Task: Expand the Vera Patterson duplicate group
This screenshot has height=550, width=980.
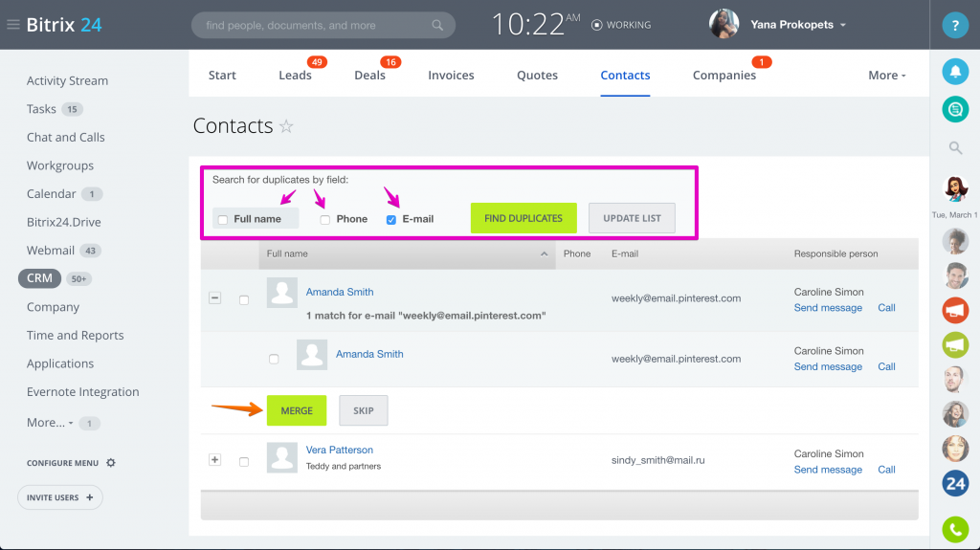Action: pos(214,459)
